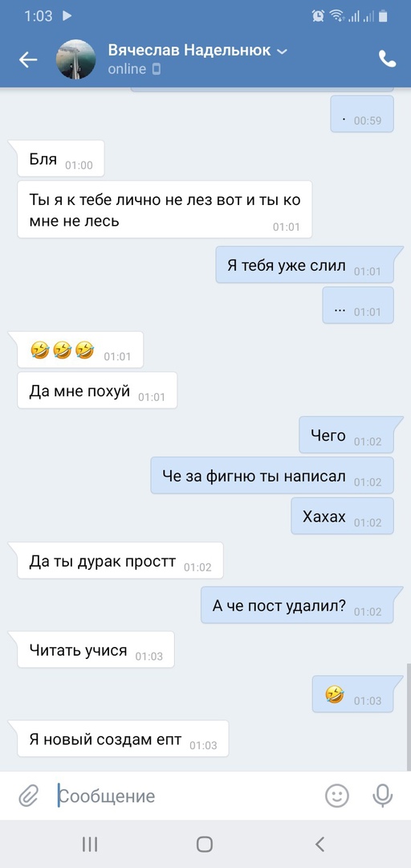Tap the three laughing emoji message
411x868 pixels.
[80, 350]
